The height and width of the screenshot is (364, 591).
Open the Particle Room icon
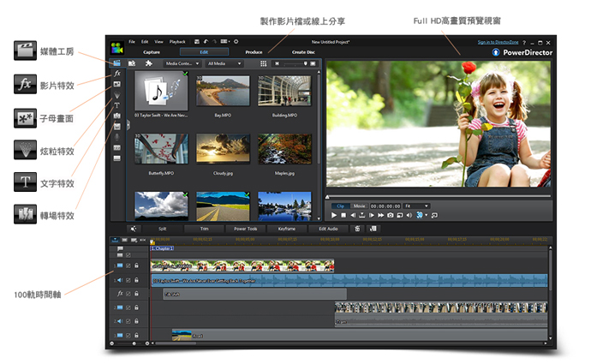tap(116, 95)
